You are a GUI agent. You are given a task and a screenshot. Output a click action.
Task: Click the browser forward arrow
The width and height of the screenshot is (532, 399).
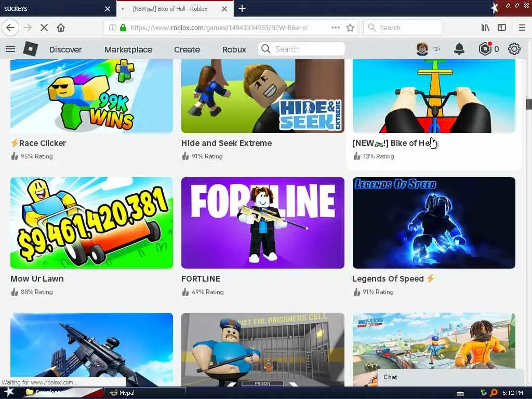[28, 28]
